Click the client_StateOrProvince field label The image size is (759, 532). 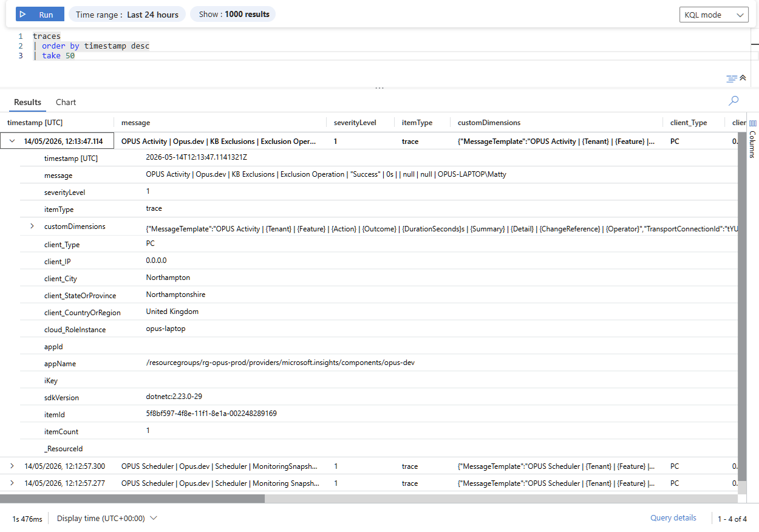(x=80, y=295)
